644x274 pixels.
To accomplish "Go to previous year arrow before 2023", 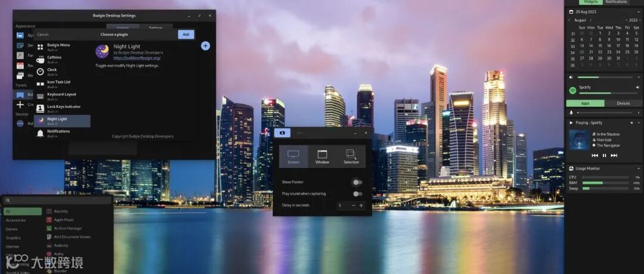I will [627, 20].
